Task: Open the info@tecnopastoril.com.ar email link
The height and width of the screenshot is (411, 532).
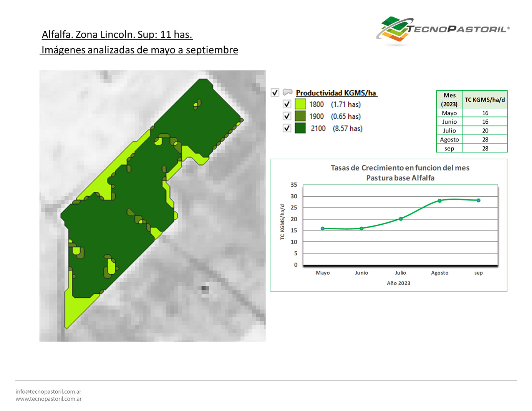Action: (48, 391)
